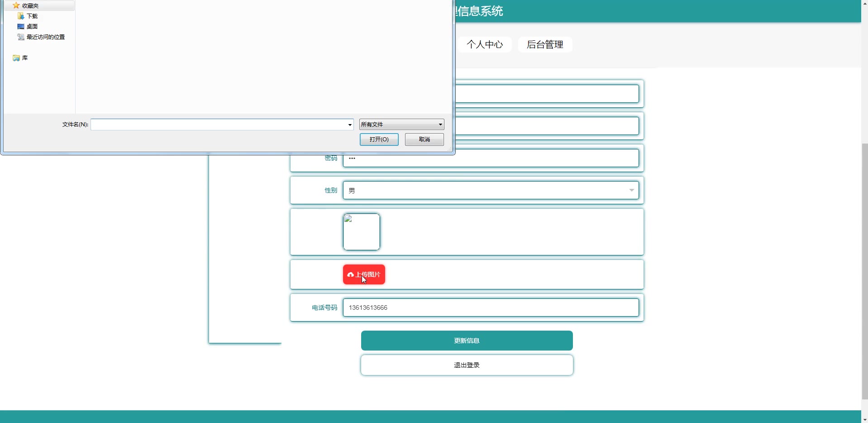Image resolution: width=868 pixels, height=423 pixels.
Task: Click the Libraries folder icon
Action: pos(16,58)
